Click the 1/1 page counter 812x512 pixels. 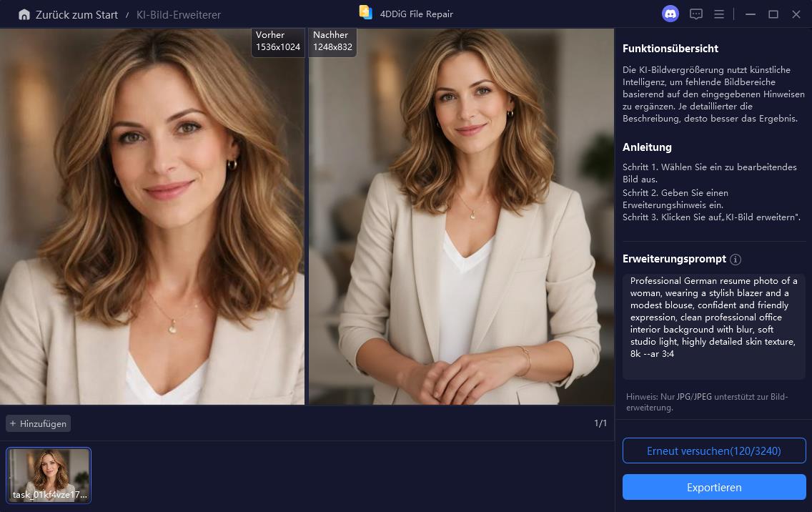point(600,423)
